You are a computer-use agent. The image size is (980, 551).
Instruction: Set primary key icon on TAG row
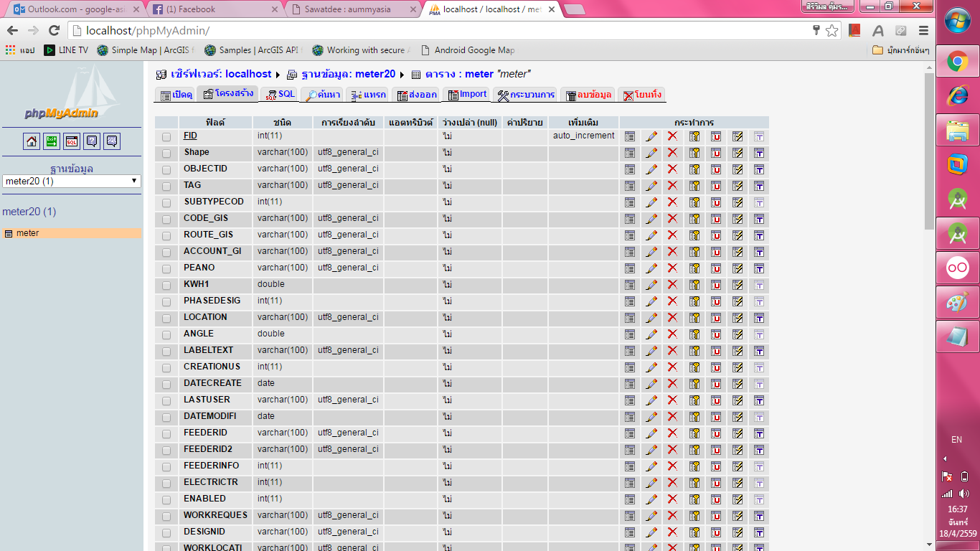694,186
